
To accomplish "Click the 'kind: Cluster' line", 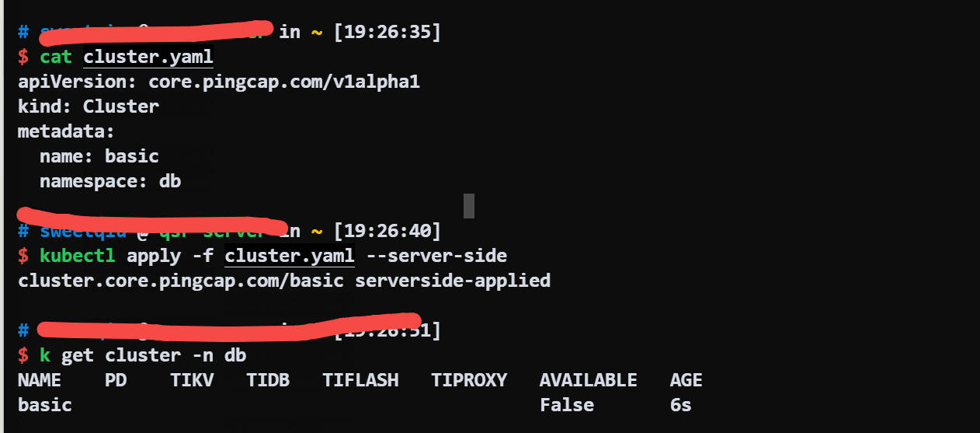I will click(88, 107).
